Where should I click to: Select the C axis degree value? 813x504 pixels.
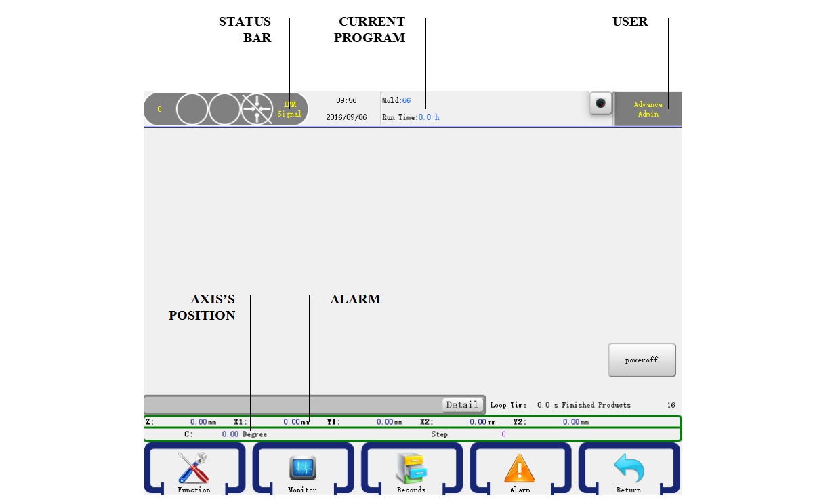[x=230, y=434]
